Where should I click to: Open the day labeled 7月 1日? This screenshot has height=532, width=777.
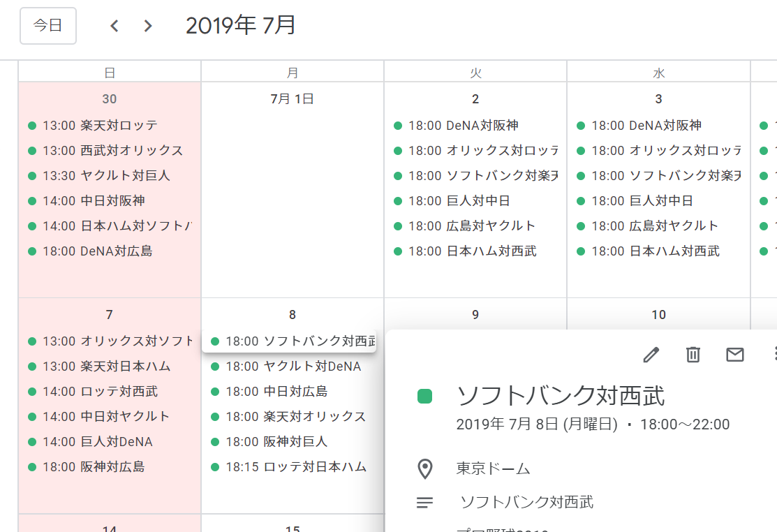coord(293,99)
